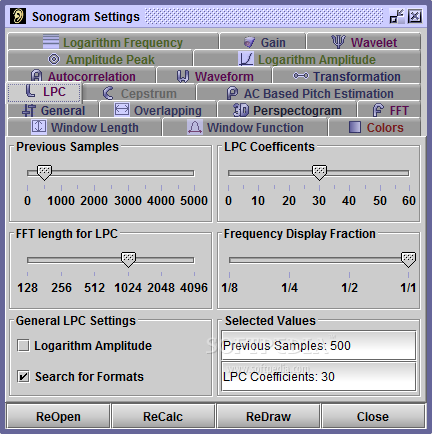Image resolution: width=432 pixels, height=434 pixels.
Task: Click the ReDraw button
Action: (x=268, y=416)
